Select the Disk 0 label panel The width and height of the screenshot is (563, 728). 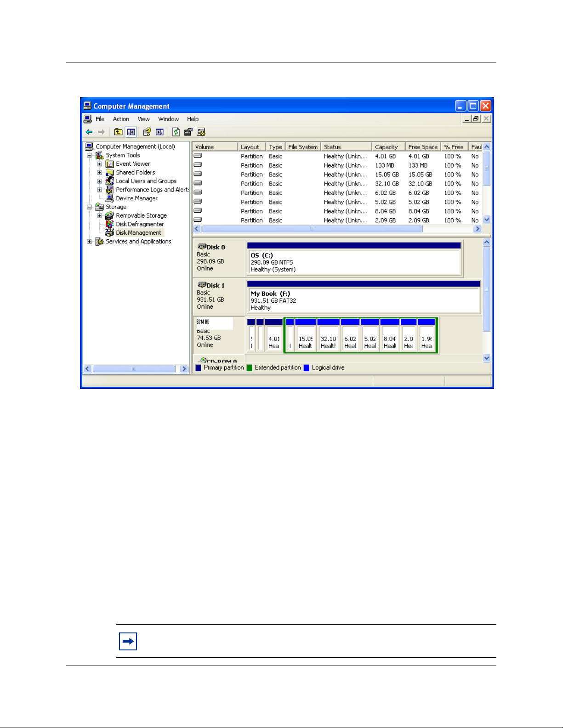pos(219,258)
